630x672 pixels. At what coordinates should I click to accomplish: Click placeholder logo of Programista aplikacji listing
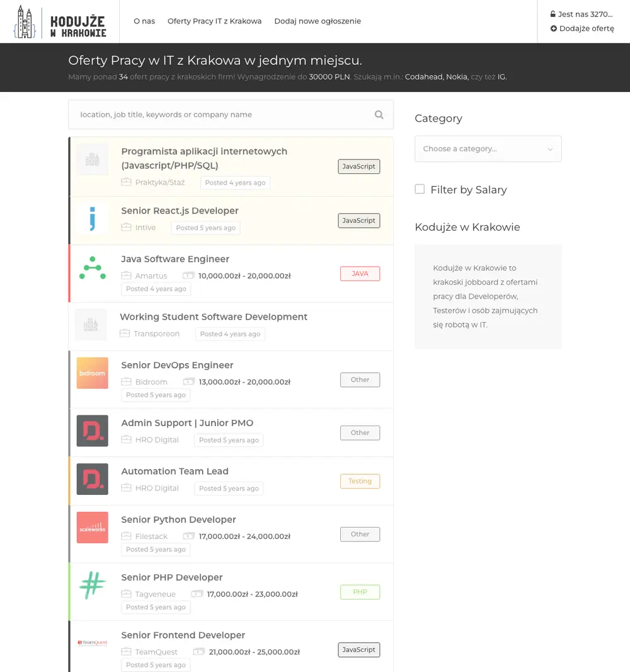pyautogui.click(x=92, y=159)
